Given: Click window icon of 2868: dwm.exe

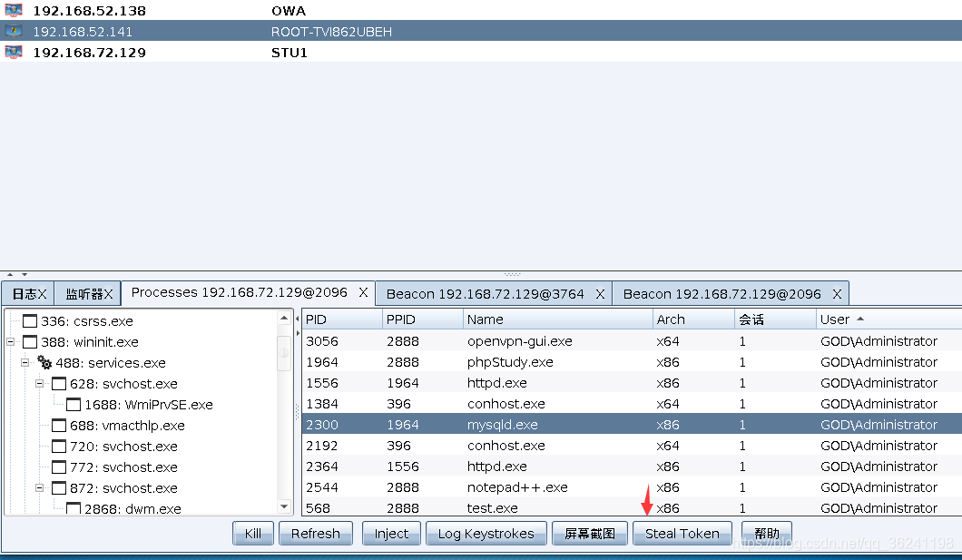Looking at the screenshot, I should click(73, 508).
